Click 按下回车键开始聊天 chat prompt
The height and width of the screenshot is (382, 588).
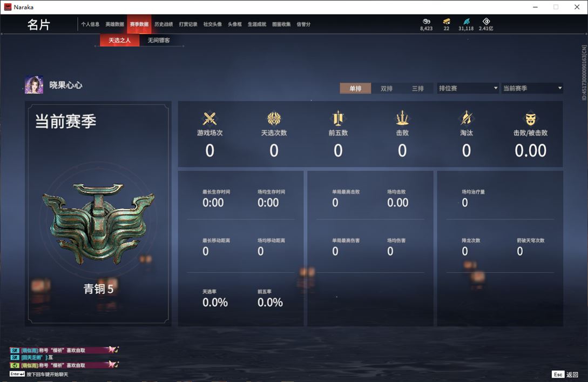point(48,374)
